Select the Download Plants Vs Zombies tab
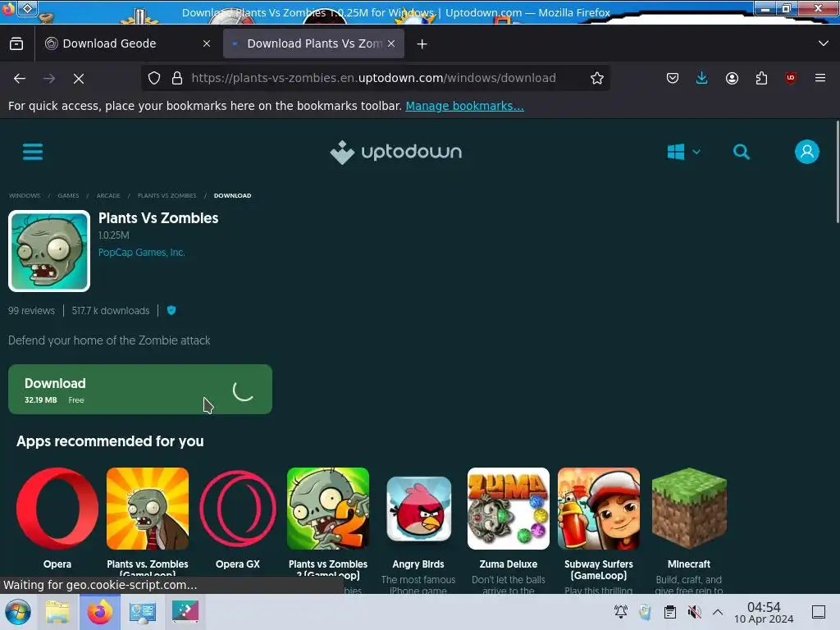840x630 pixels. tap(313, 43)
